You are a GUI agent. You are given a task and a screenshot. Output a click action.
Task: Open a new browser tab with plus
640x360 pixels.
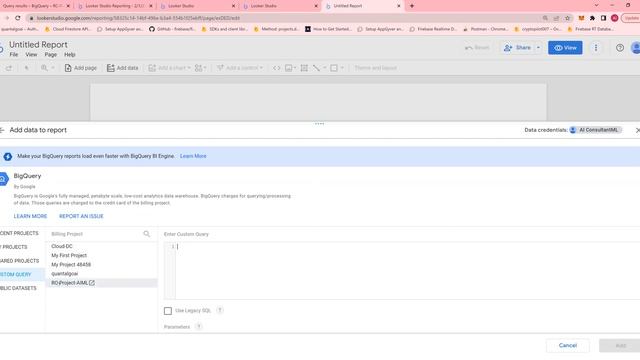[x=412, y=6]
